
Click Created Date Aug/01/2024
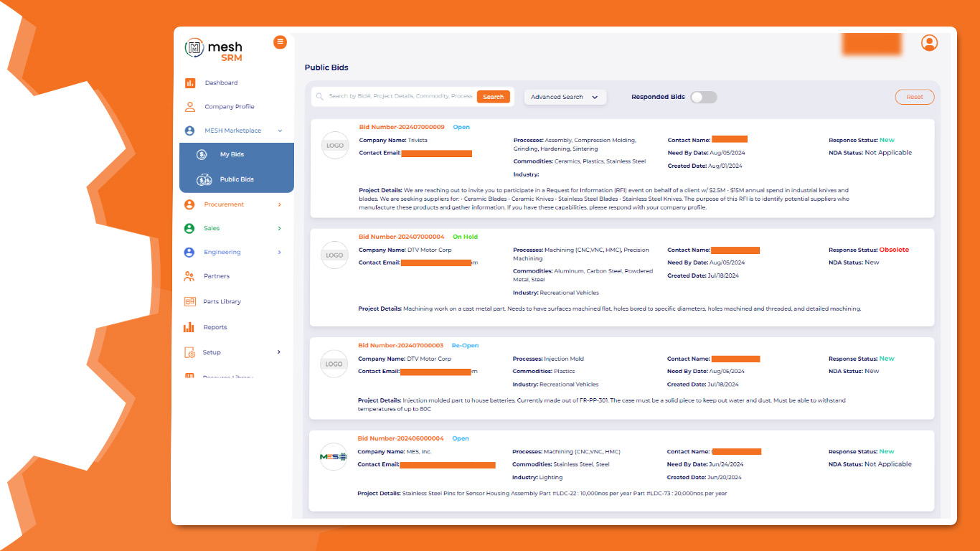[x=705, y=165]
